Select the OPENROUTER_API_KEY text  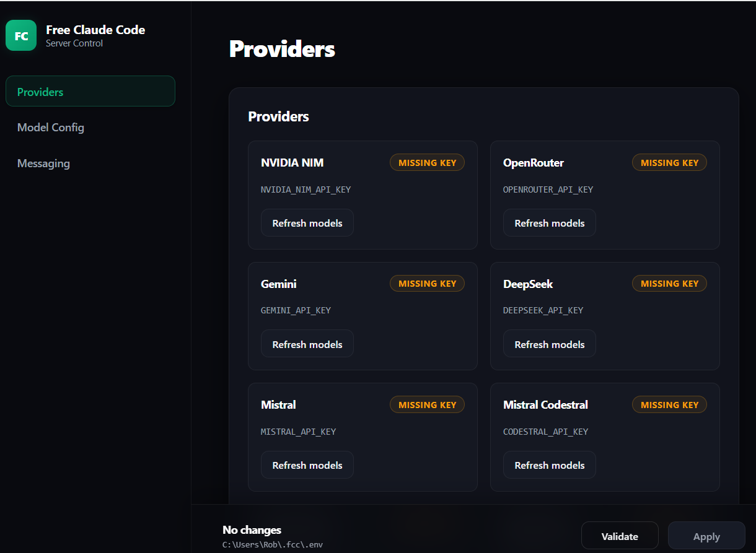[548, 189]
